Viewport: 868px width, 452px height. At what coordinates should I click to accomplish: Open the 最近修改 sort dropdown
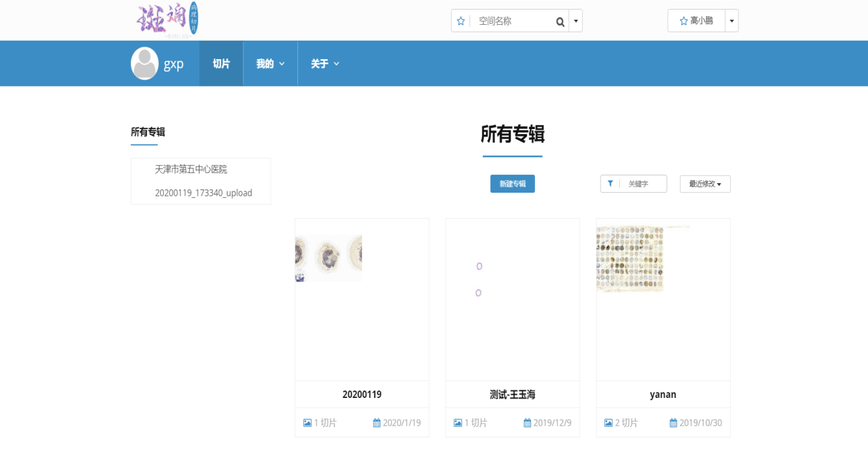705,184
